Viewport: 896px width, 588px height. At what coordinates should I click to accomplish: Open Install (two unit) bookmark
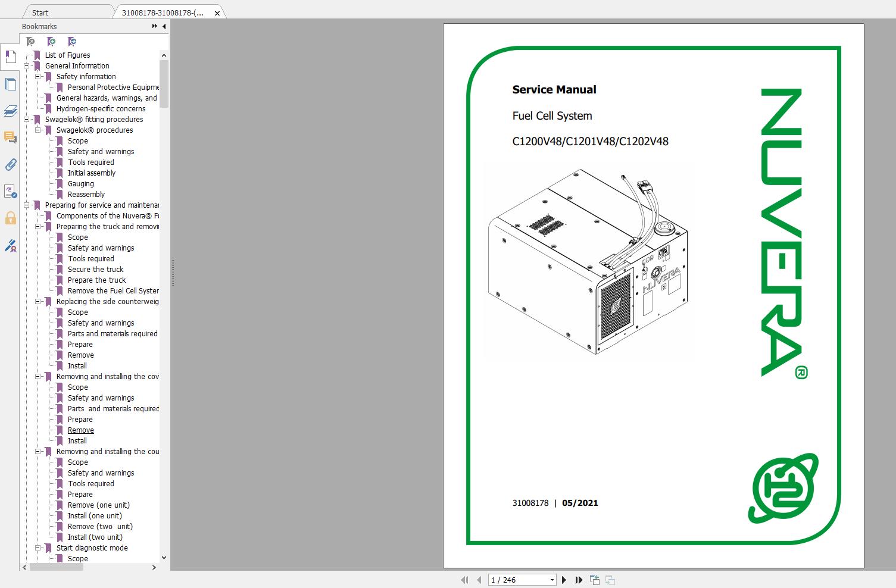tap(95, 537)
